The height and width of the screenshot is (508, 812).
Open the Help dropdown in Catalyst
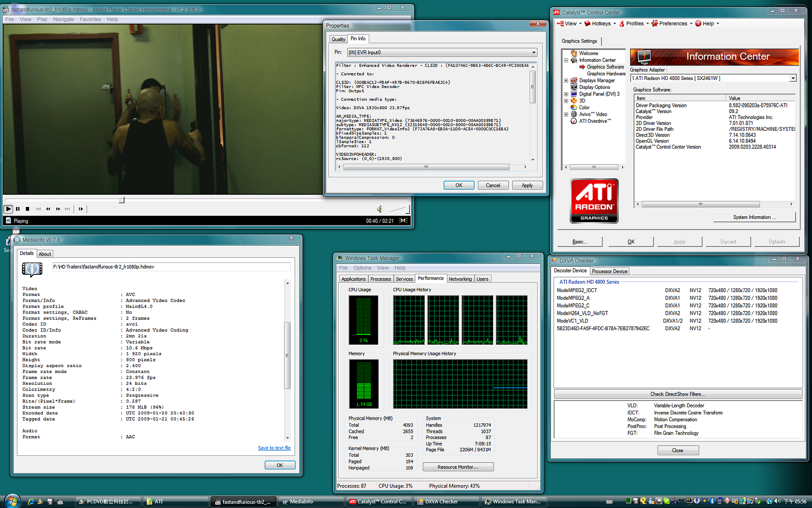click(x=707, y=24)
